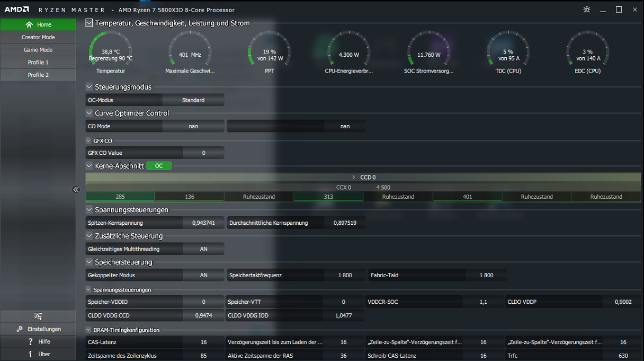Image resolution: width=644 pixels, height=361 pixels.
Task: Click the Fabric-Takt value 1 800
Action: [486, 275]
